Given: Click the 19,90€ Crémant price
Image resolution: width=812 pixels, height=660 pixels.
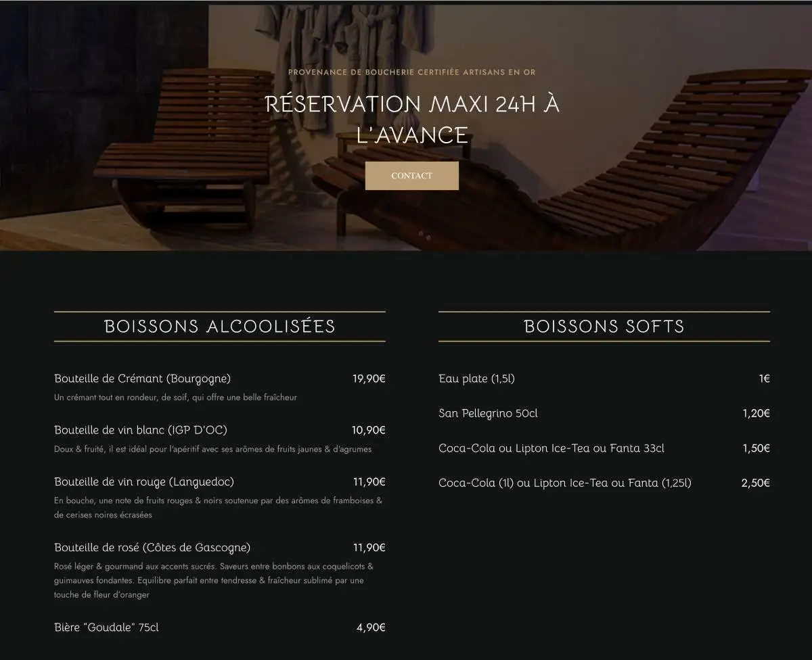Looking at the screenshot, I should click(x=369, y=379).
